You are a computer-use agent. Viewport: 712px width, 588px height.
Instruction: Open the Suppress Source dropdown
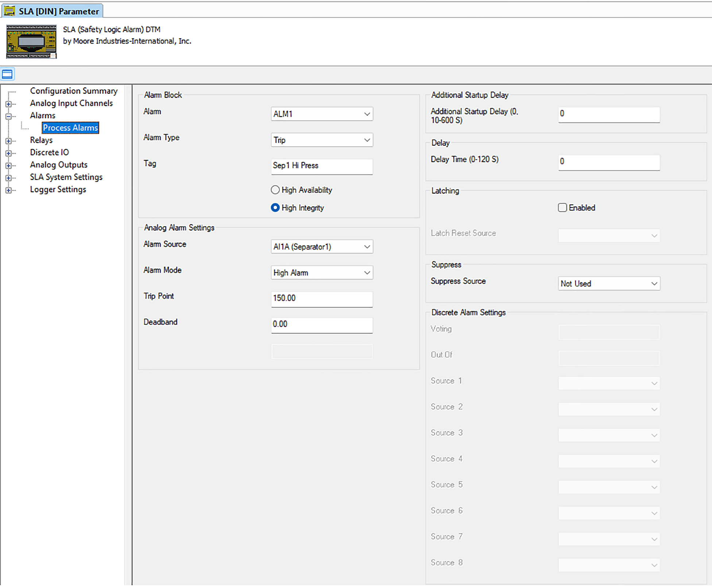tap(608, 284)
